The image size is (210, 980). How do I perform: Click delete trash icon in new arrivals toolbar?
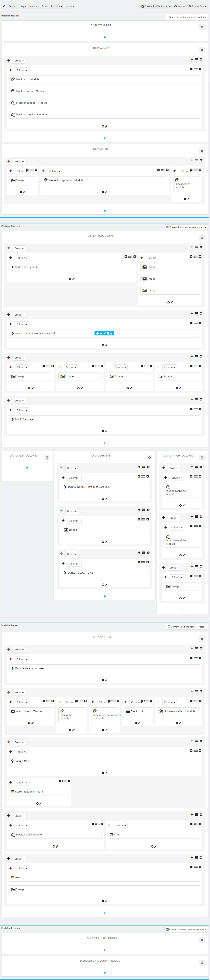[112, 333]
